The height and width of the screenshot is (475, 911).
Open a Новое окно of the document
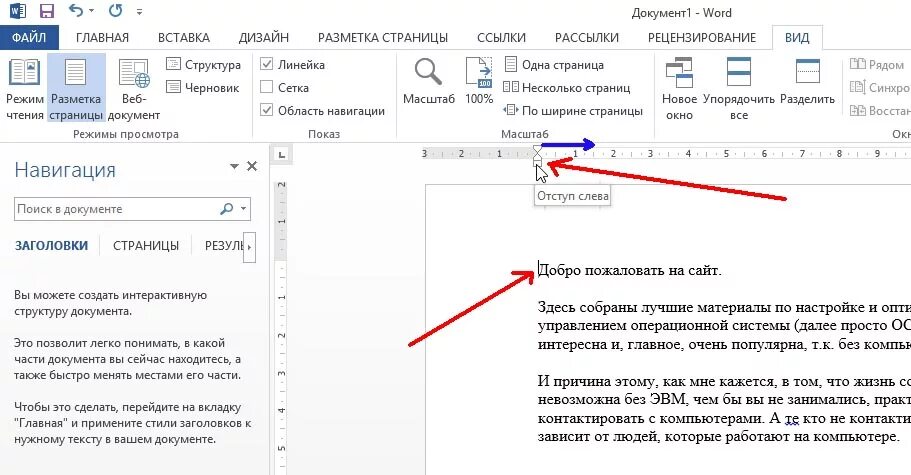679,89
